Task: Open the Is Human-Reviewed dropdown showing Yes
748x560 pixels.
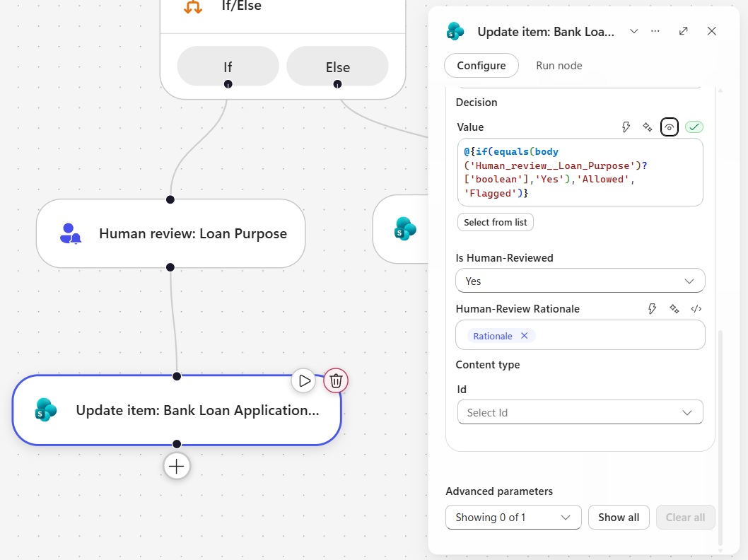Action: coord(580,281)
